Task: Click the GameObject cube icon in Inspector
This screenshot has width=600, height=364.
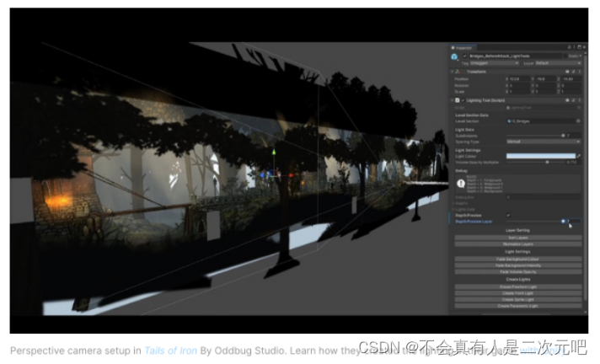Action: click(x=454, y=57)
